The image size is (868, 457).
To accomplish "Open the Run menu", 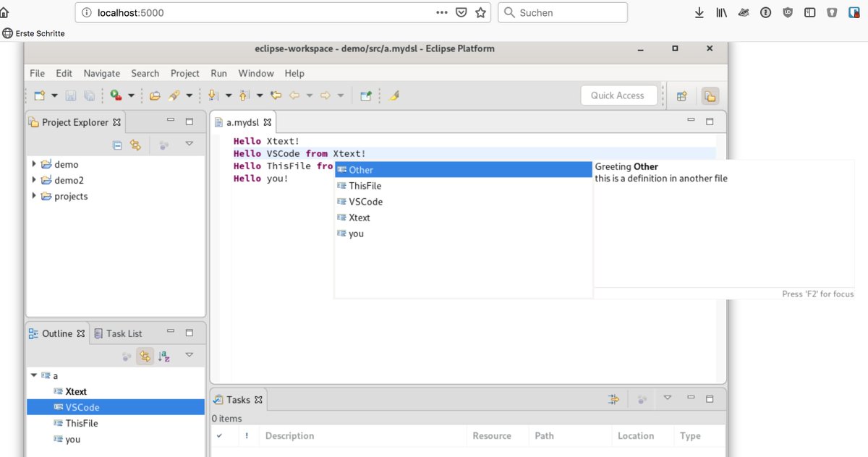I will pos(219,73).
